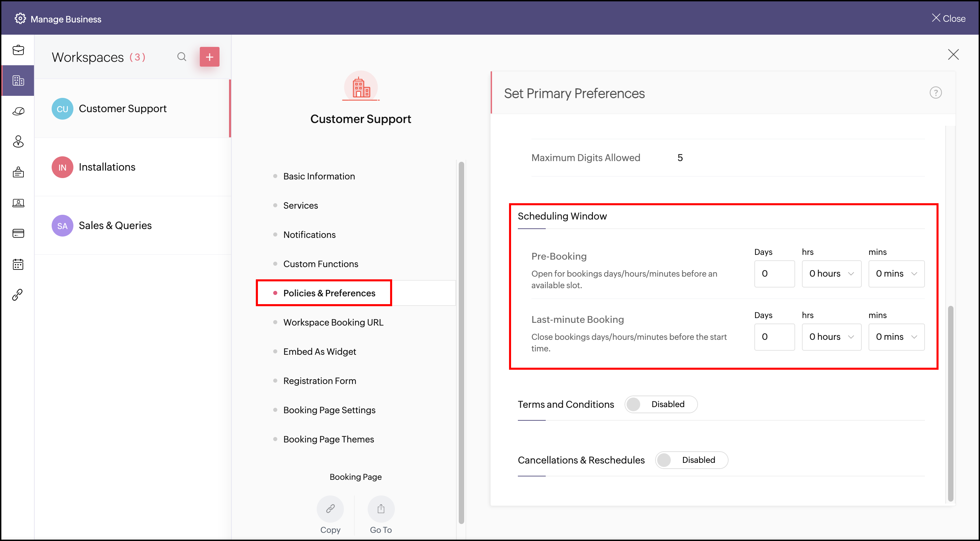Open the briefcase icon in left sidebar

tap(18, 50)
